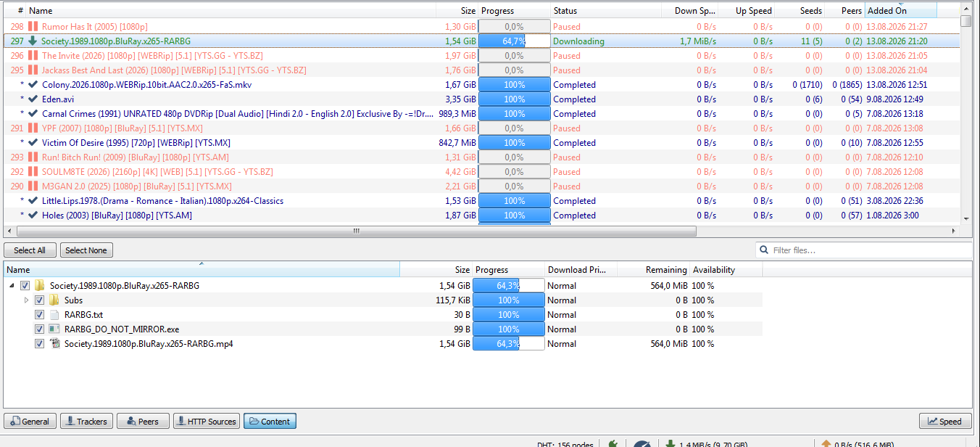Open priority dropdown for RARBG_DO_NOT_MIRROR.exe
Image resolution: width=980 pixels, height=447 pixels.
pyautogui.click(x=581, y=329)
